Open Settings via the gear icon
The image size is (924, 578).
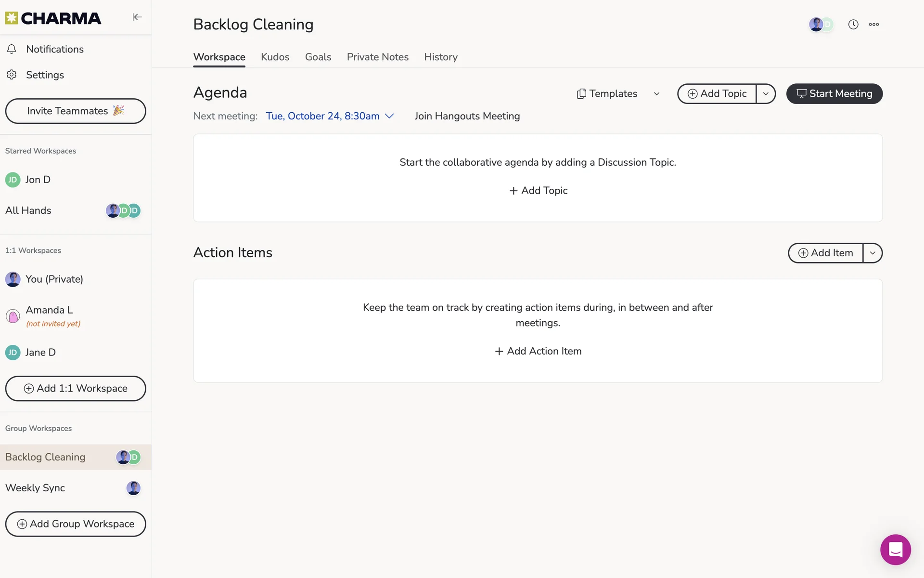[x=12, y=75]
